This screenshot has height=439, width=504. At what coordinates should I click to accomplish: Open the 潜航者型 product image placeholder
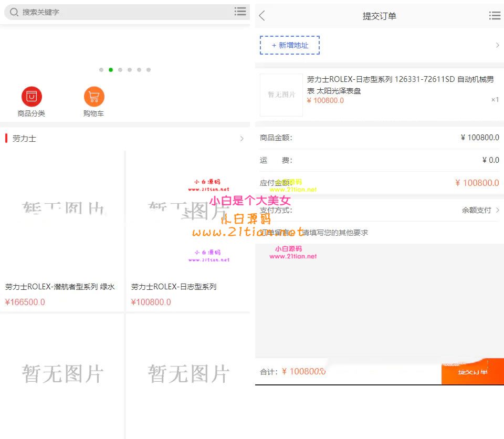[x=62, y=214]
